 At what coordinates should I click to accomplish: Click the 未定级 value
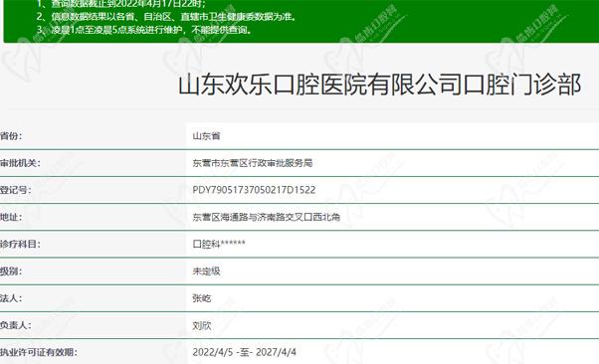206,272
